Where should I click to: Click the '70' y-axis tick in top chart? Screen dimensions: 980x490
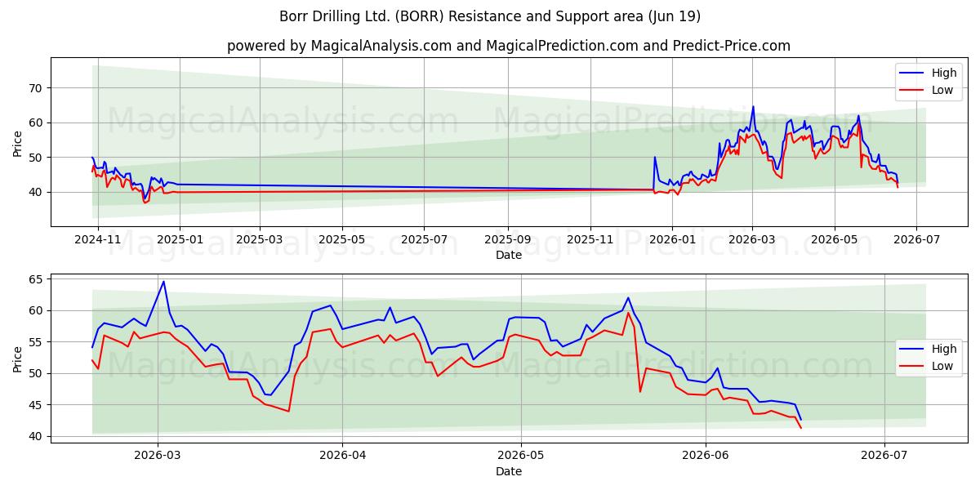(x=37, y=88)
